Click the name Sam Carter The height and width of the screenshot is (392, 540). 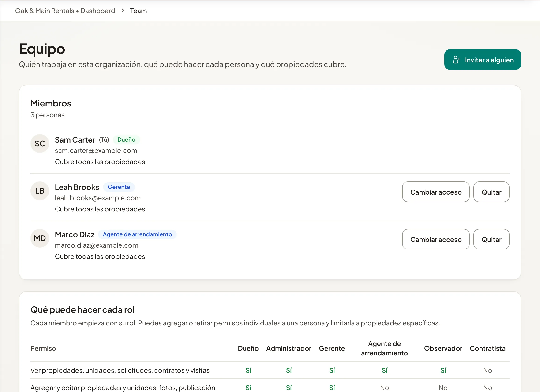tap(75, 140)
